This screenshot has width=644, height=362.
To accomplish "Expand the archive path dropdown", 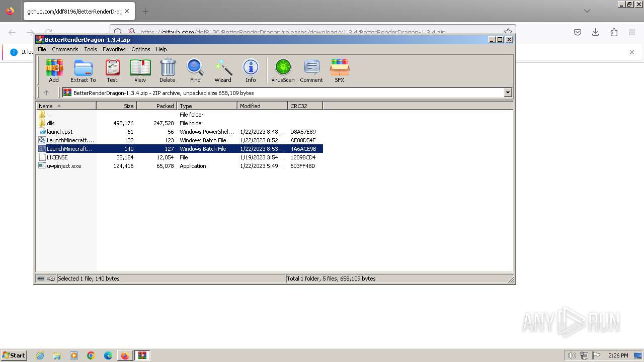I will tap(508, 93).
